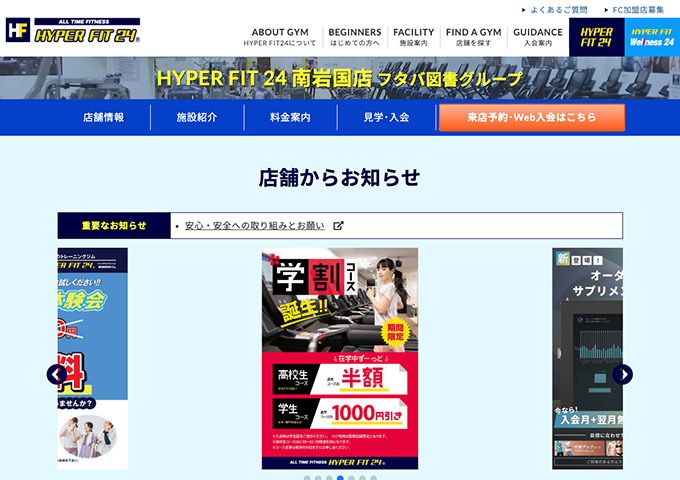Viewport: 680px width, 480px height.
Task: Select the 見学・入会 tab
Action: pos(386,117)
